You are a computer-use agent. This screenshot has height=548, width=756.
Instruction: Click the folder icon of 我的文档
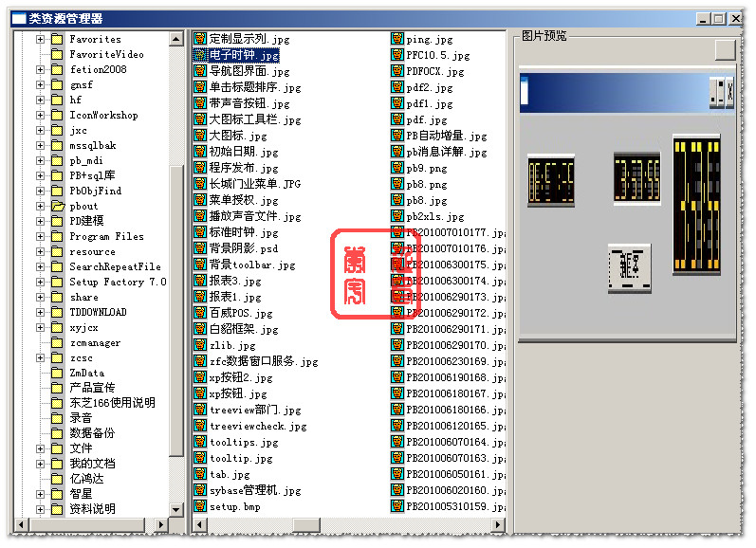tap(57, 464)
